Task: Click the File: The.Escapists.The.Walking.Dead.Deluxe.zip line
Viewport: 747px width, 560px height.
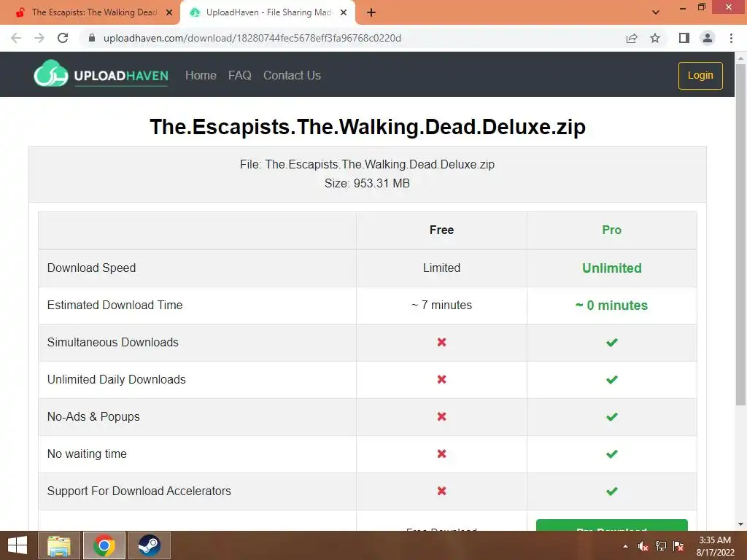Action: click(x=368, y=164)
